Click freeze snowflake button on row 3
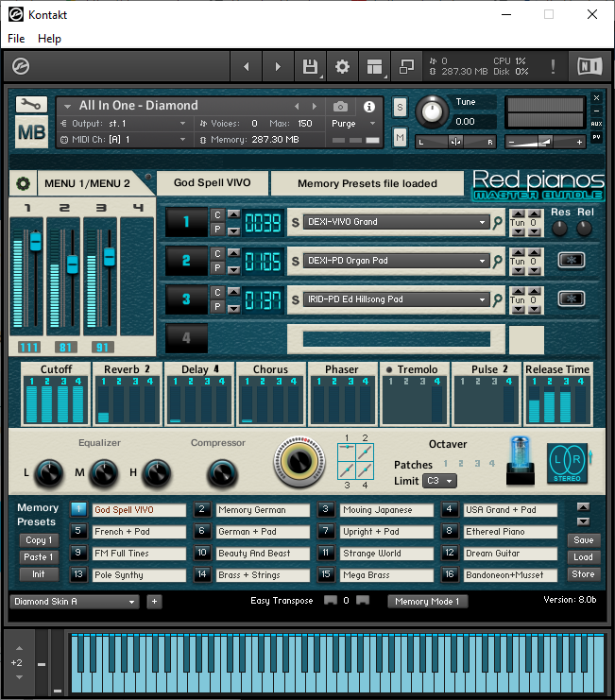The image size is (615, 700). tap(572, 299)
